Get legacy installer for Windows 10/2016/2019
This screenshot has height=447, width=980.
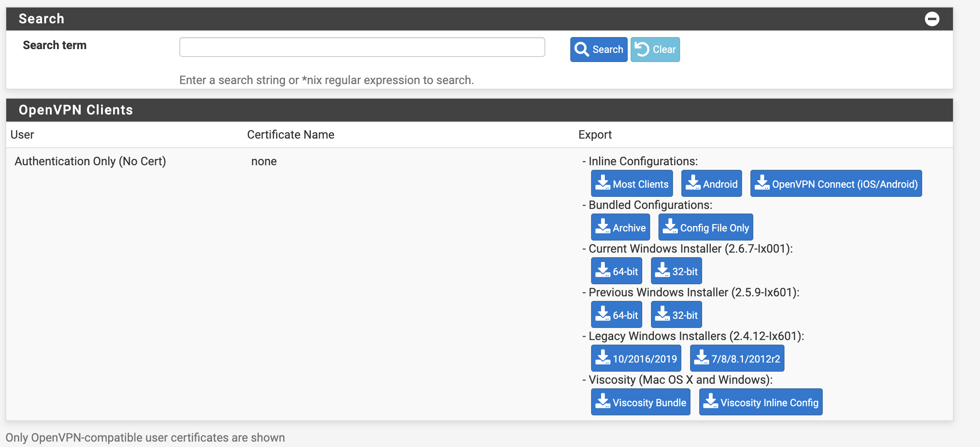[636, 358]
